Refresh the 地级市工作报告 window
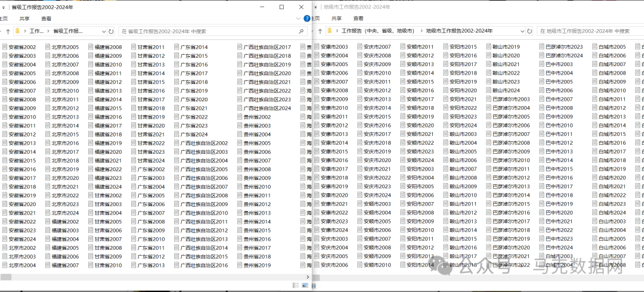The image size is (644, 292). coord(530,31)
